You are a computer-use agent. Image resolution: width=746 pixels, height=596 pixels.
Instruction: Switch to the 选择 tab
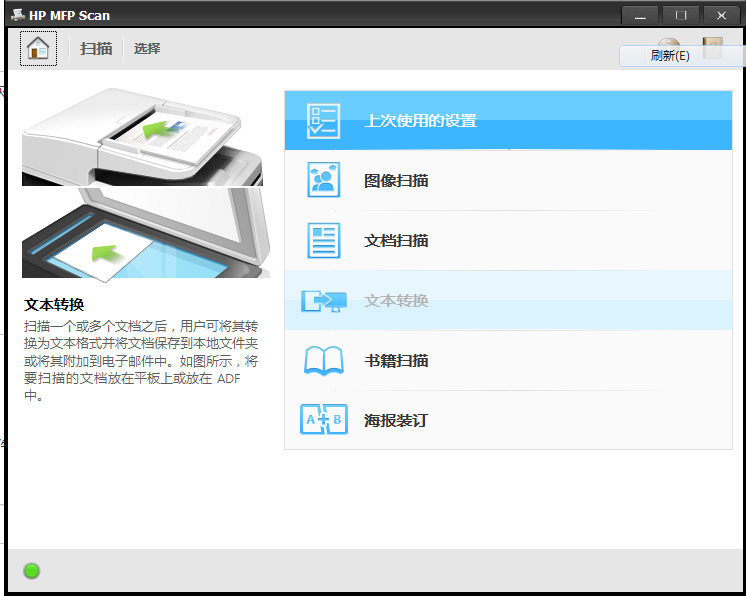[147, 48]
